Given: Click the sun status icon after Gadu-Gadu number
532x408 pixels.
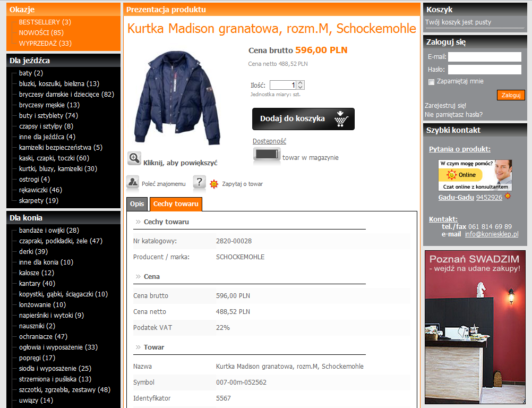Looking at the screenshot, I should pos(508,196).
